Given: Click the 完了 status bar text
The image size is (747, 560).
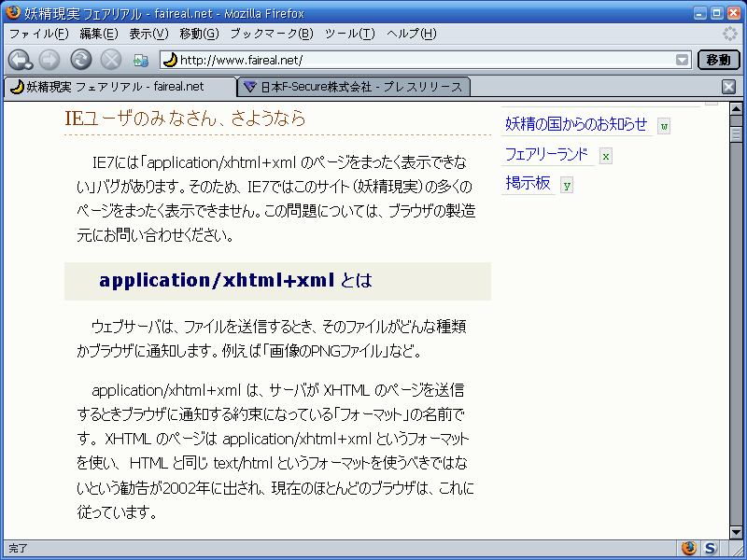Looking at the screenshot, I should pos(18,549).
